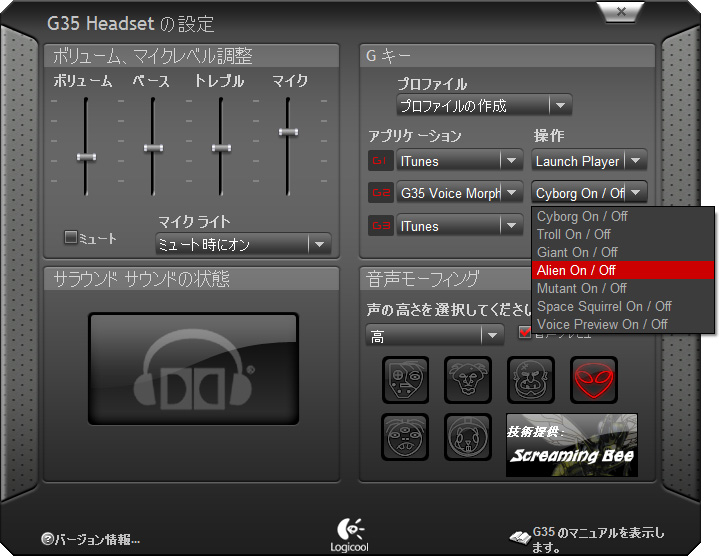
Task: Open the G35 manual link
Action: coord(598,539)
